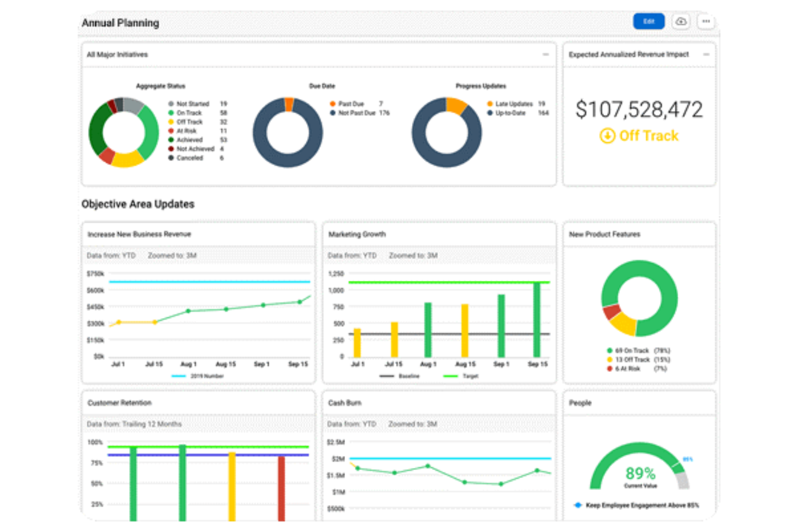
Task: Click the red bar in Customer Retention chart
Action: 281,488
